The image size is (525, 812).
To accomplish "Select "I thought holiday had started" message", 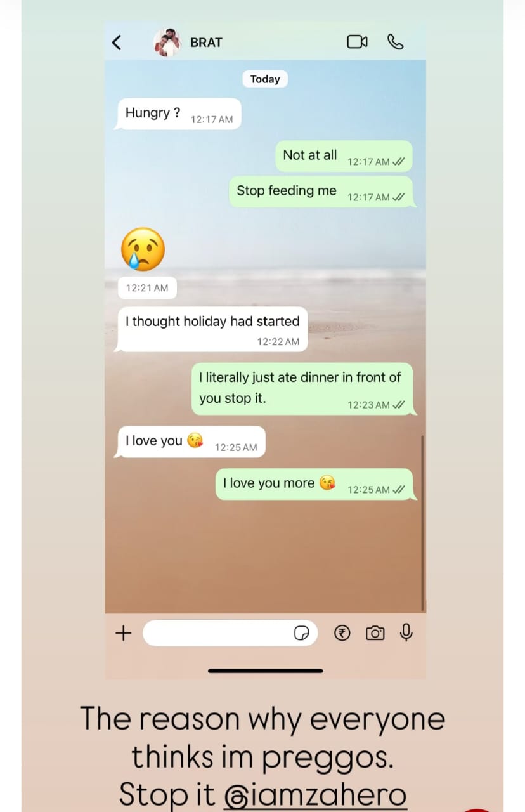I will click(x=211, y=329).
